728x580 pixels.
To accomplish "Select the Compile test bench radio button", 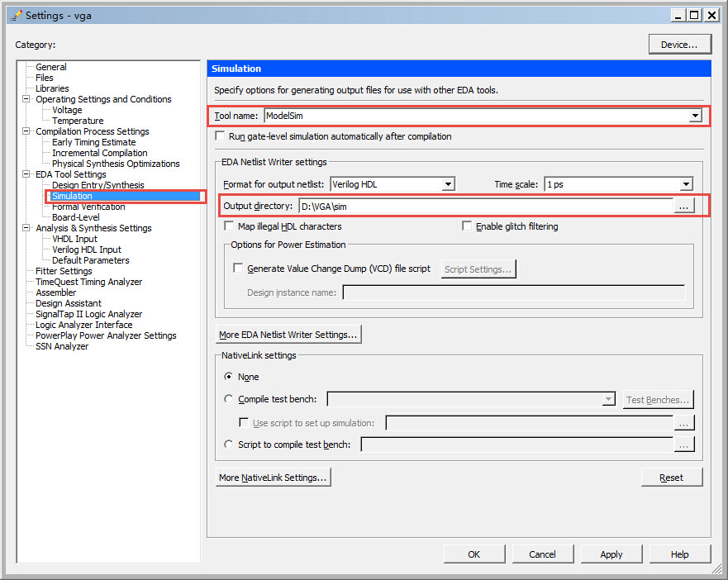I will coord(228,399).
